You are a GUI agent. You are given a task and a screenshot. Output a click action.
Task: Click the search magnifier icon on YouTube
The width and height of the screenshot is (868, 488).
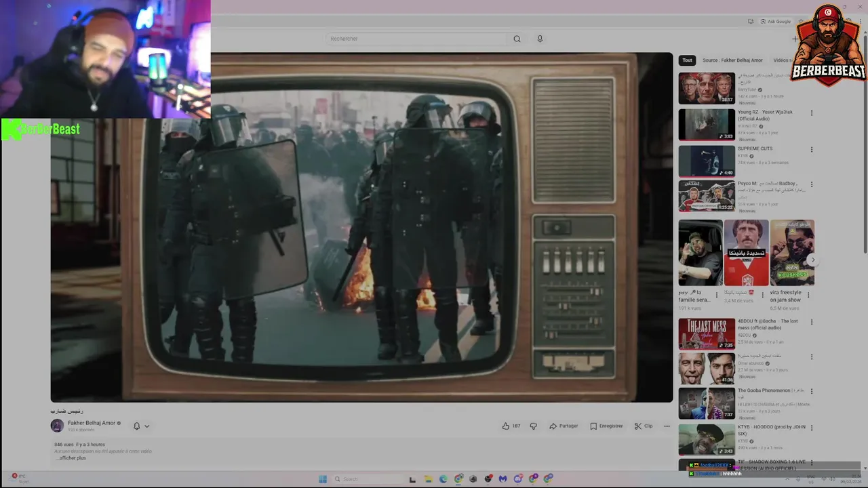[x=517, y=39]
